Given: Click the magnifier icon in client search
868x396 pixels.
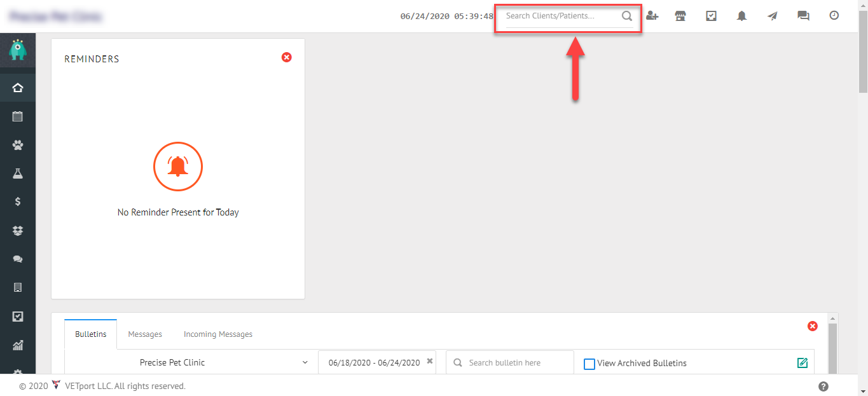Looking at the screenshot, I should [627, 17].
